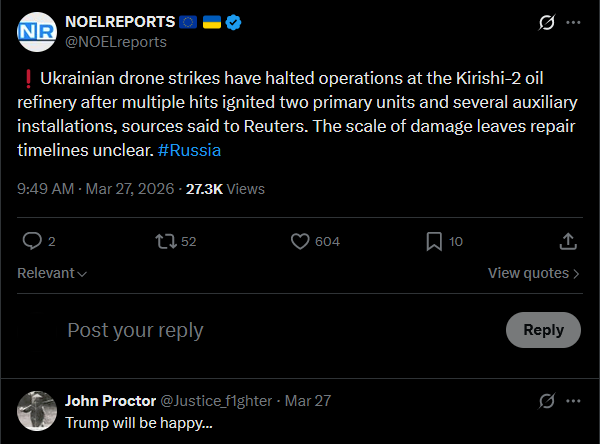Click Grok icon on John Proctor's reply
The image size is (600, 444).
pyautogui.click(x=547, y=401)
